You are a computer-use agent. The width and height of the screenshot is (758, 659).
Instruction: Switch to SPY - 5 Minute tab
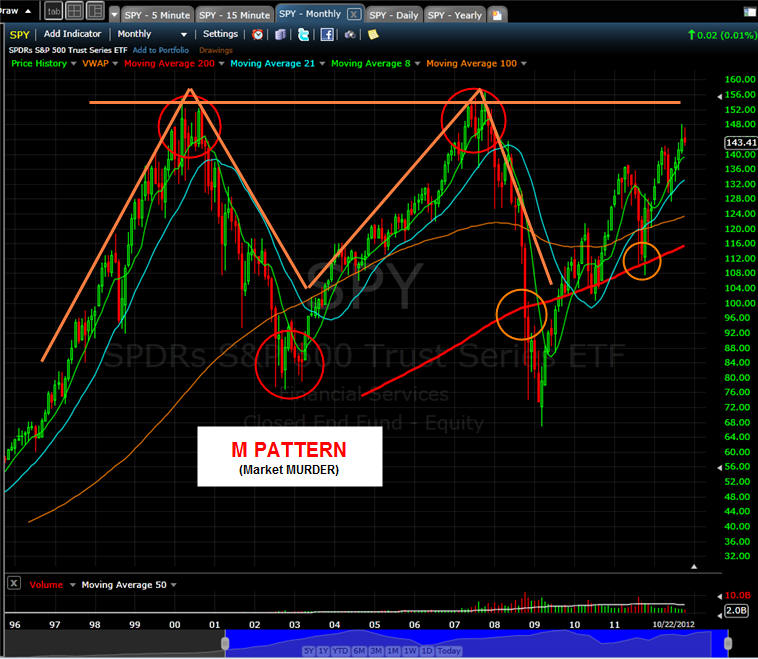click(x=157, y=15)
